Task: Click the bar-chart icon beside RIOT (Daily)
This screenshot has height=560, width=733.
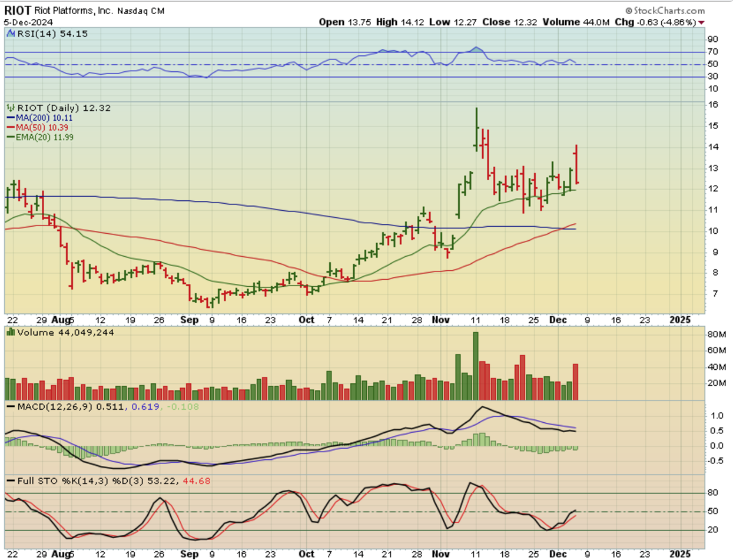Action: (10, 108)
